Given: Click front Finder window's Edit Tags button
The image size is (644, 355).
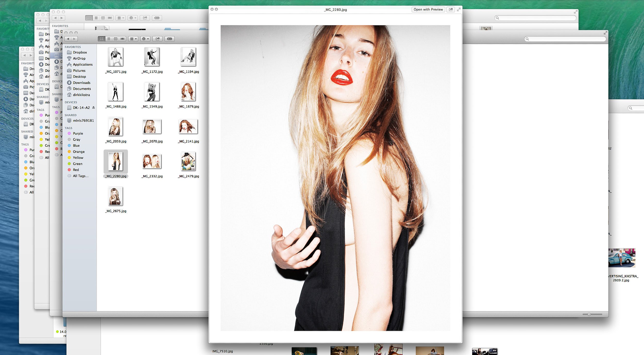Looking at the screenshot, I should click(x=170, y=39).
